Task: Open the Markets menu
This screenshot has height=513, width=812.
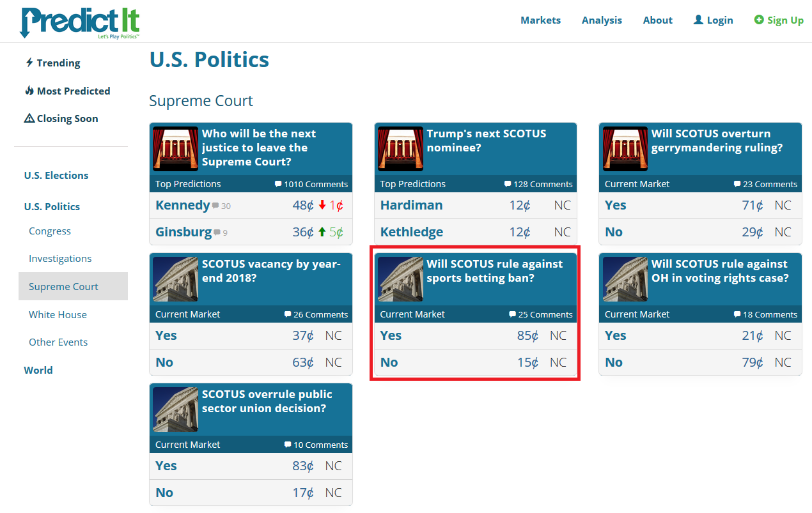Action: click(x=540, y=20)
